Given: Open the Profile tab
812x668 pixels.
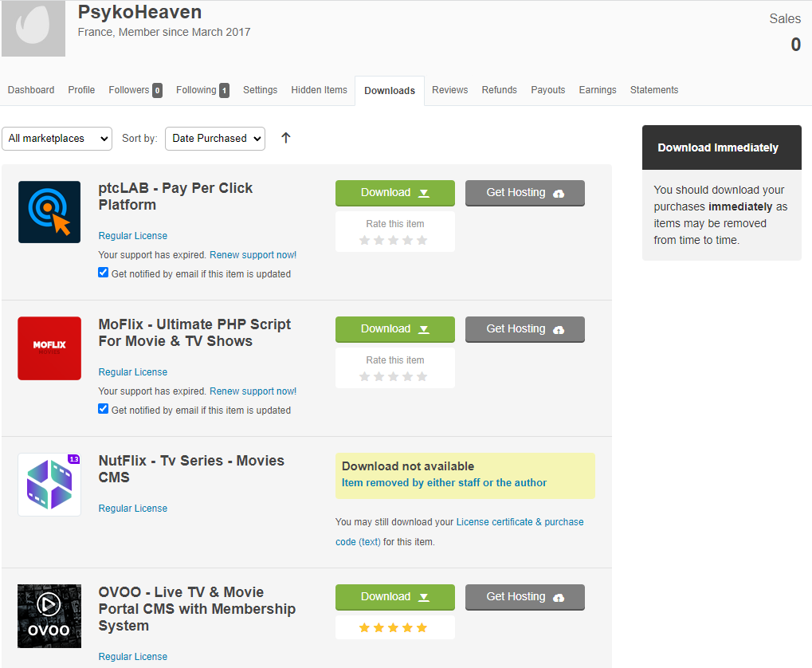Looking at the screenshot, I should pyautogui.click(x=81, y=89).
